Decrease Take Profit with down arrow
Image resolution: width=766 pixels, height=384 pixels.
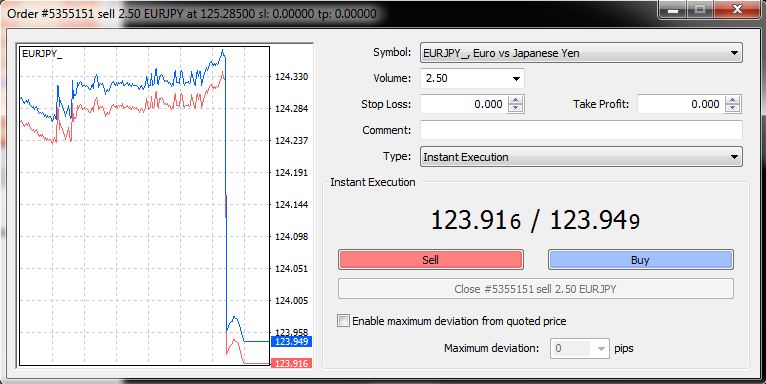pyautogui.click(x=732, y=108)
